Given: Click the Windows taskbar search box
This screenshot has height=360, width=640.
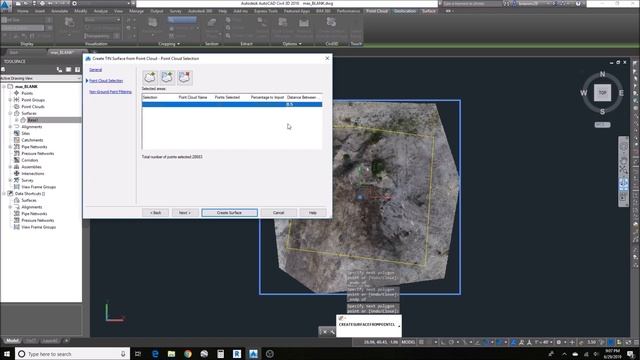Looking at the screenshot, I should point(72,354).
